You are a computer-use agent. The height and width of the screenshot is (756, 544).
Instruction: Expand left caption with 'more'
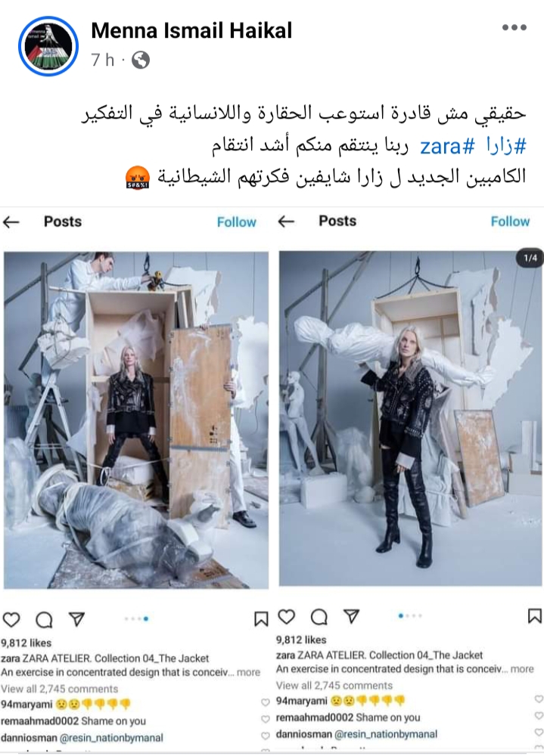click(x=249, y=672)
